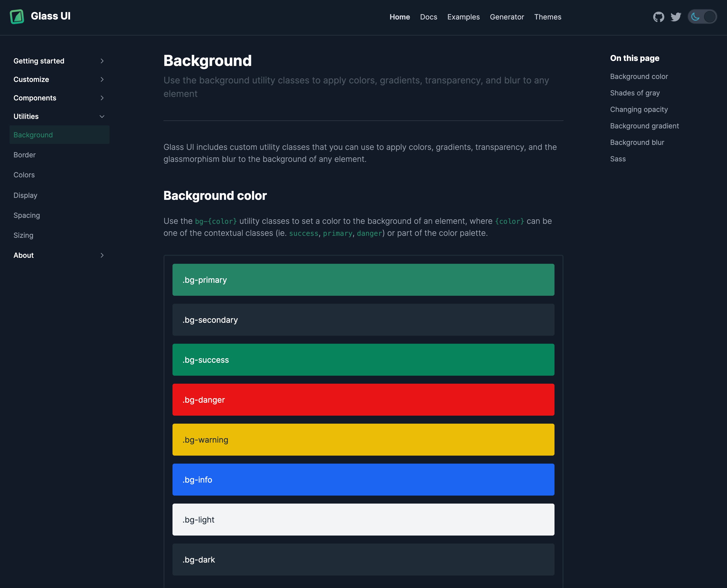Click the Glass UI logo icon

click(17, 16)
